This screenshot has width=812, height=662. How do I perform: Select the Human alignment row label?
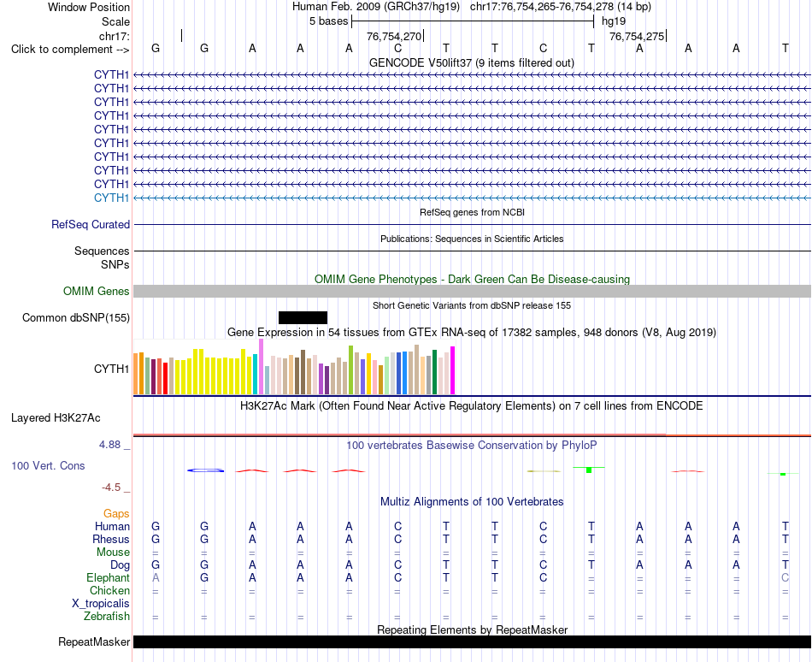(112, 526)
